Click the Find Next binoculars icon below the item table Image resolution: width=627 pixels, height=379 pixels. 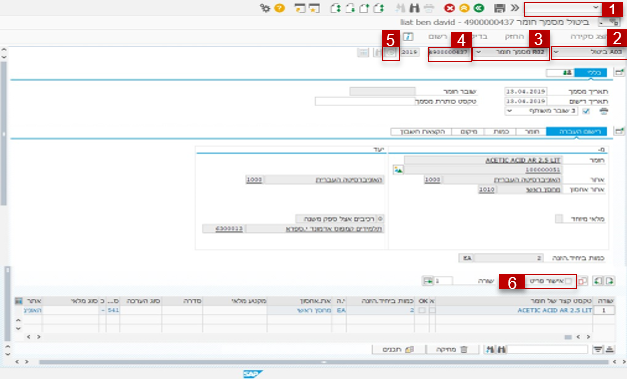490,350
